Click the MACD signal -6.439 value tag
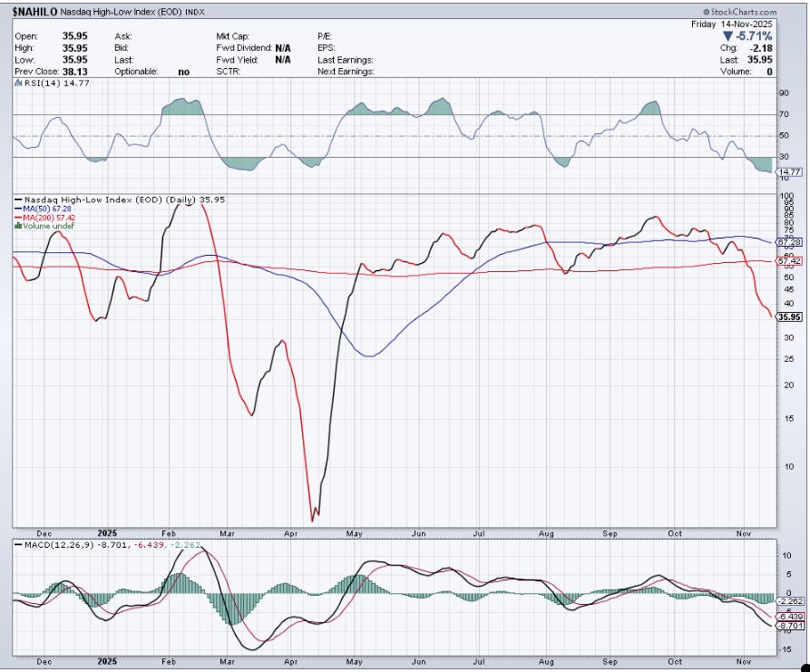 790,617
